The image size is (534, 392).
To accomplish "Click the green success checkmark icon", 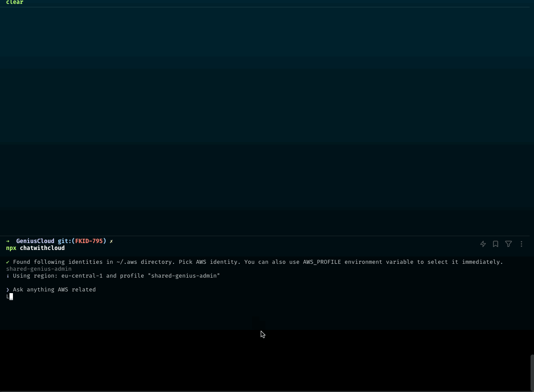I will click(x=7, y=262).
